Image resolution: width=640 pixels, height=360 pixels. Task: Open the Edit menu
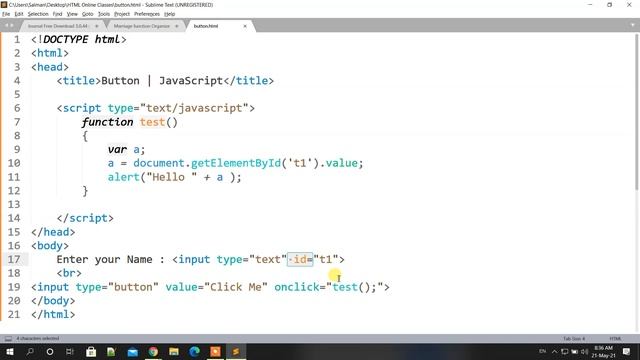(19, 14)
